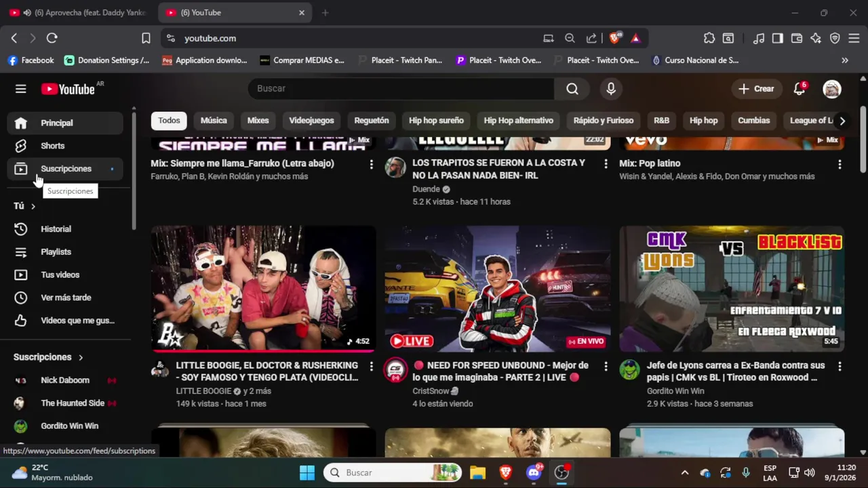The height and width of the screenshot is (488, 868).
Task: Open the browser main menu
Action: [854, 39]
